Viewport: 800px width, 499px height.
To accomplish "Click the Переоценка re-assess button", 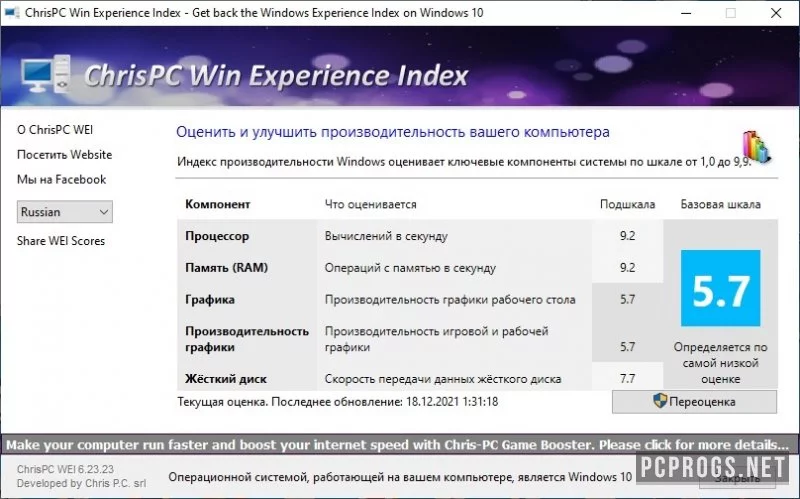I will 694,402.
